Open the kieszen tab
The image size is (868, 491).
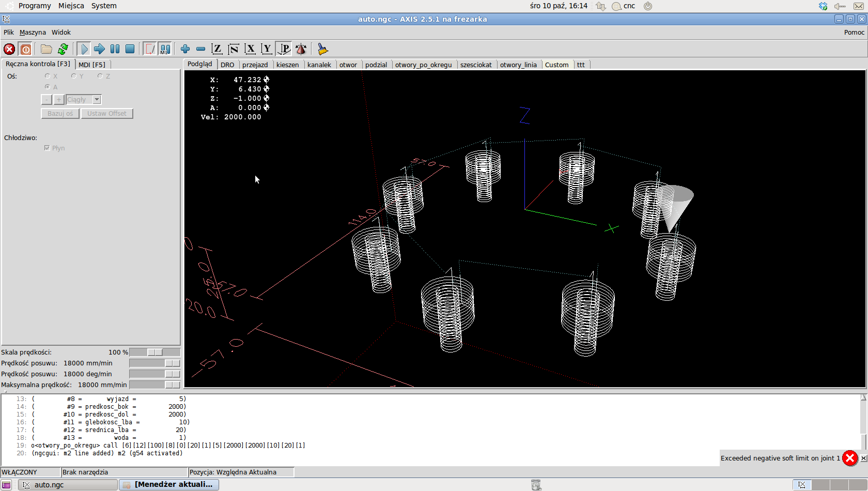pos(287,65)
